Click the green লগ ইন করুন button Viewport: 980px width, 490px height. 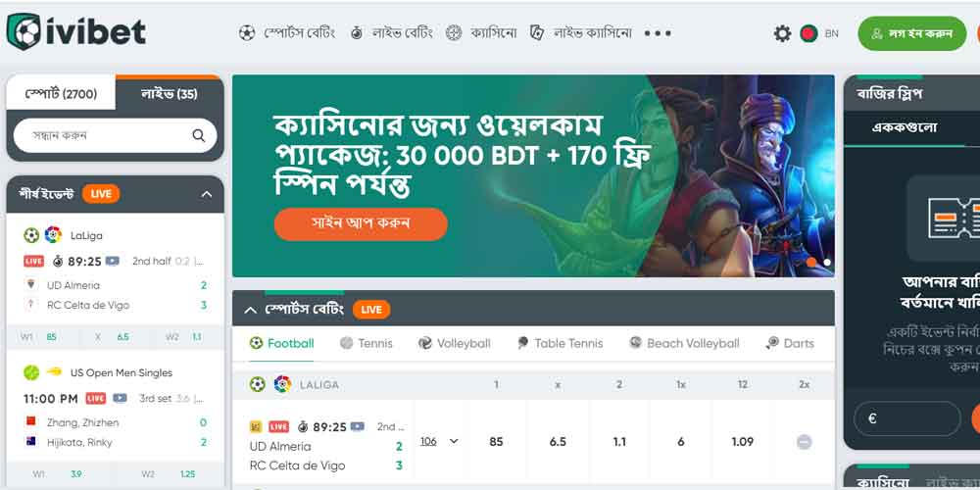[911, 33]
